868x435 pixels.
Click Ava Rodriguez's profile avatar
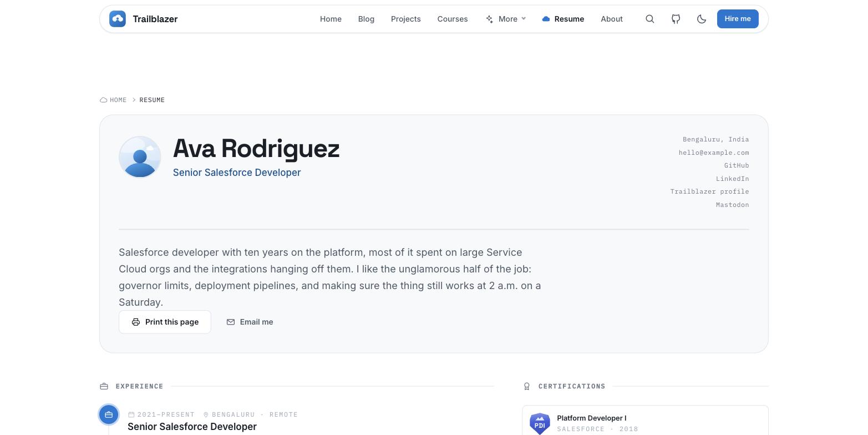coord(140,157)
